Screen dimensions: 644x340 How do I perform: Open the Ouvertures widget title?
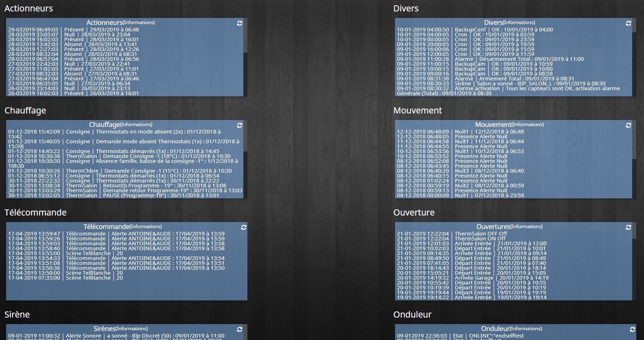509,227
